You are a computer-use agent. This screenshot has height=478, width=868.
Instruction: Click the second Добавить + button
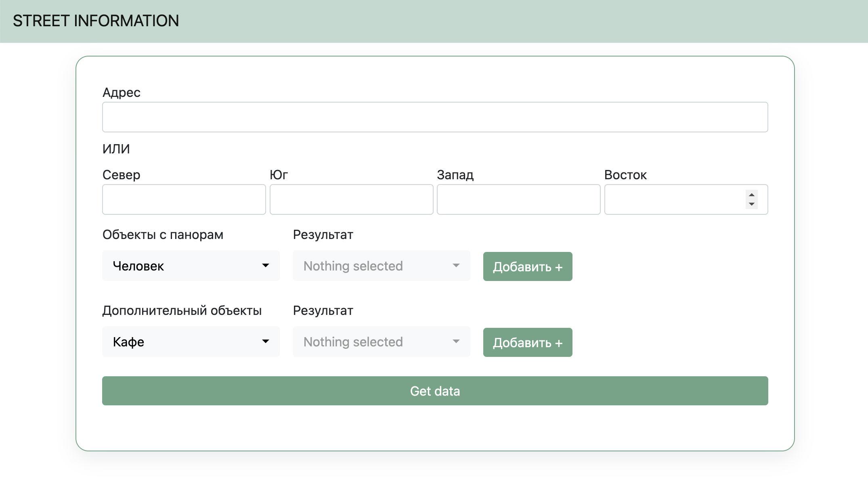[527, 342]
